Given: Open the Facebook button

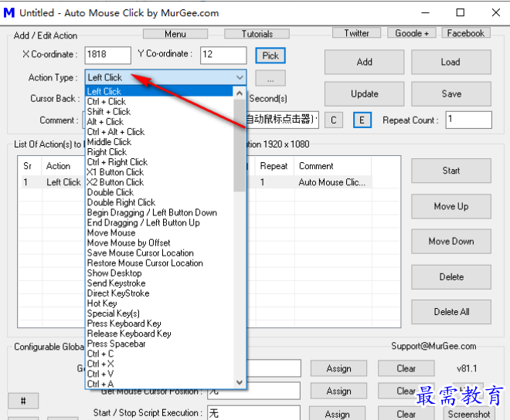Looking at the screenshot, I should click(466, 33).
